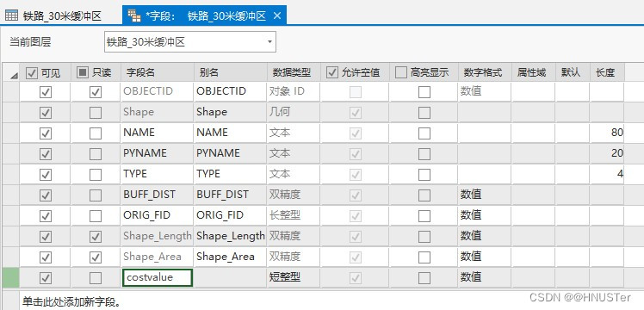Toggle the 可见 header checkbox
Image resolution: width=644 pixels, height=310 pixels.
coord(31,73)
